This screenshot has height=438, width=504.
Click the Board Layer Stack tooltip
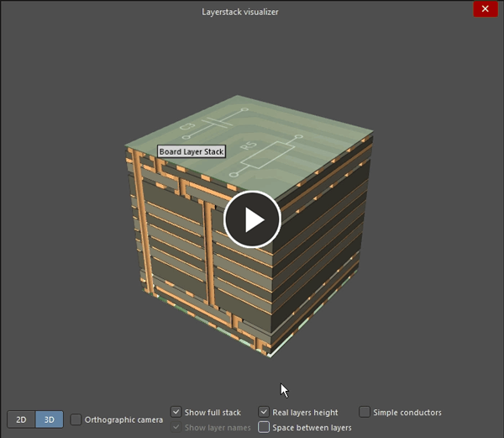click(x=192, y=152)
